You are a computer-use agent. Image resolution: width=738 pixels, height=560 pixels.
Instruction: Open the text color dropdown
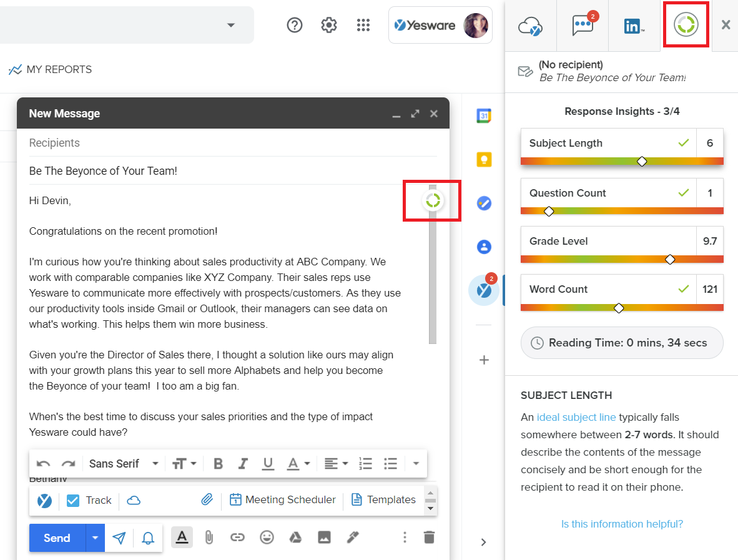pyautogui.click(x=298, y=464)
